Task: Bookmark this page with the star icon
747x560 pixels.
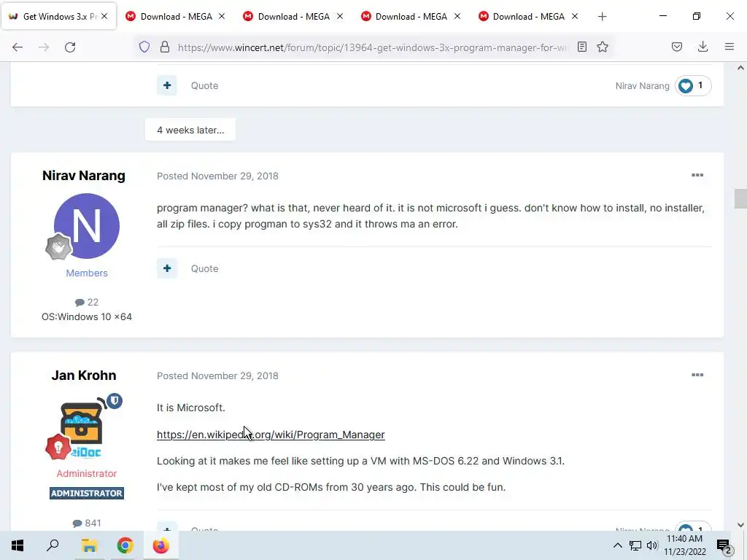Action: [x=603, y=47]
